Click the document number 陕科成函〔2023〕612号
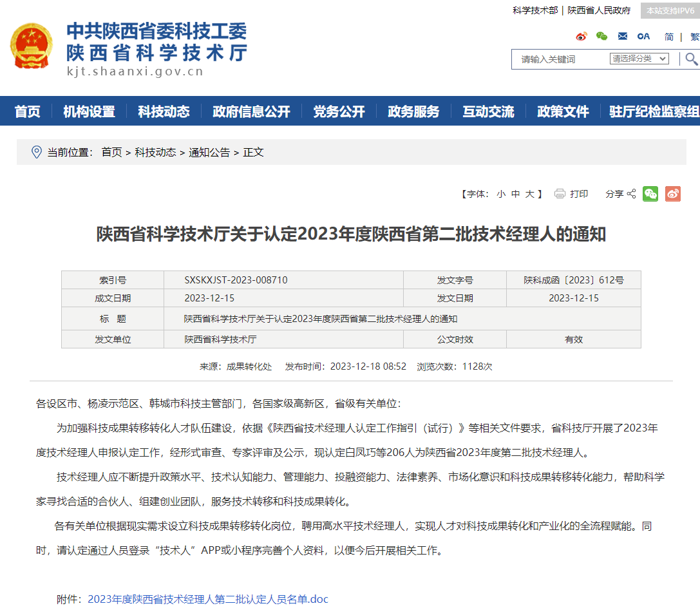This screenshot has width=700, height=608. (574, 280)
